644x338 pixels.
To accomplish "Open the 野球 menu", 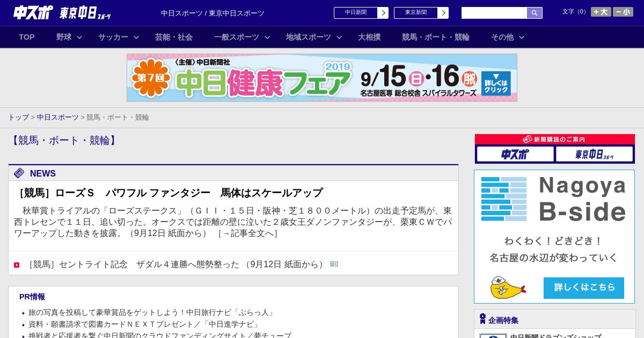I will pyautogui.click(x=64, y=37).
